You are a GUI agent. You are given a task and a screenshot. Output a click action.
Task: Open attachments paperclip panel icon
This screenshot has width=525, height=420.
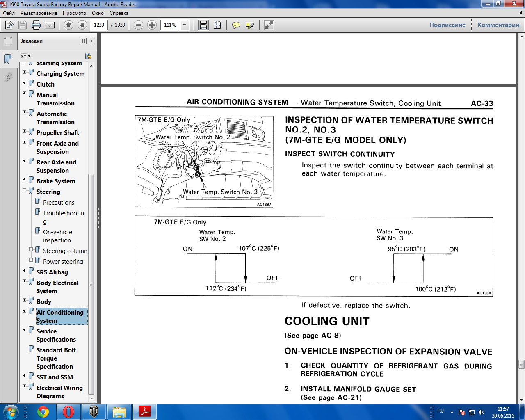8,77
